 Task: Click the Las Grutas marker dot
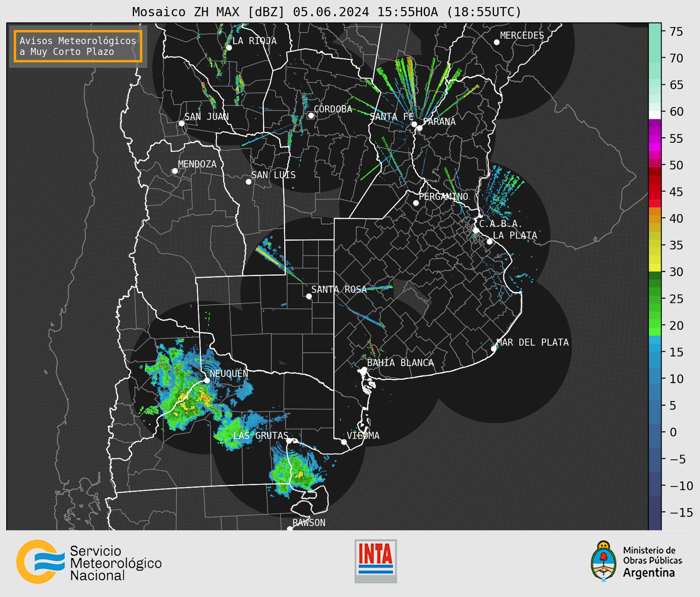pos(289,441)
